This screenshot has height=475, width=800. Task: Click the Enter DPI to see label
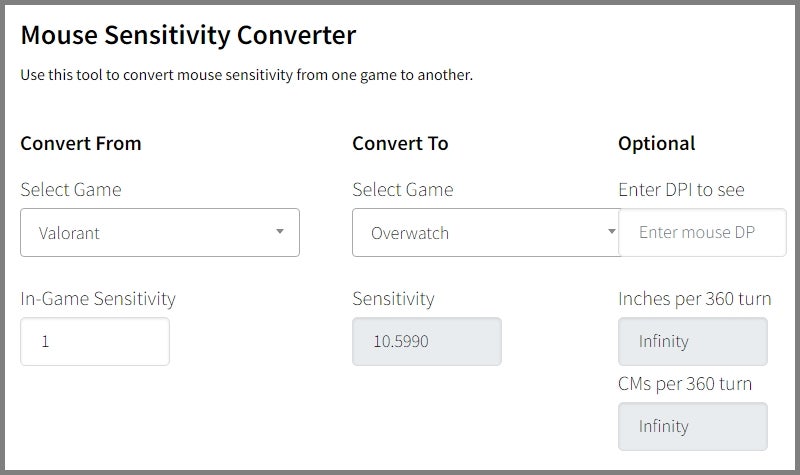pyautogui.click(x=681, y=190)
